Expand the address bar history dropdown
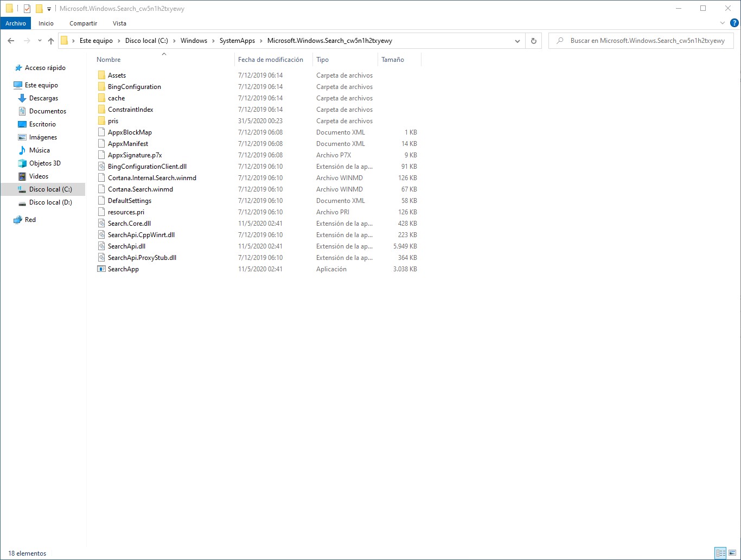This screenshot has width=741, height=560. tap(518, 41)
